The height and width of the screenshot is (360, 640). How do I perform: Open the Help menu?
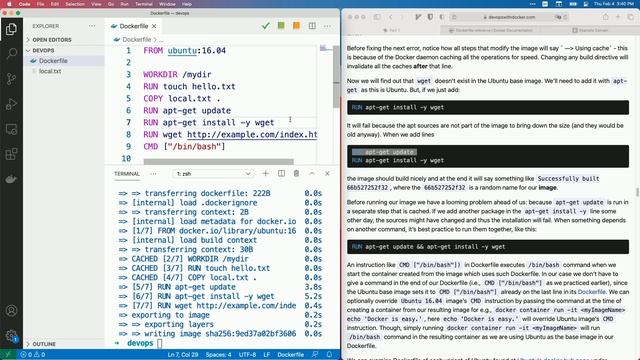coord(187,4)
